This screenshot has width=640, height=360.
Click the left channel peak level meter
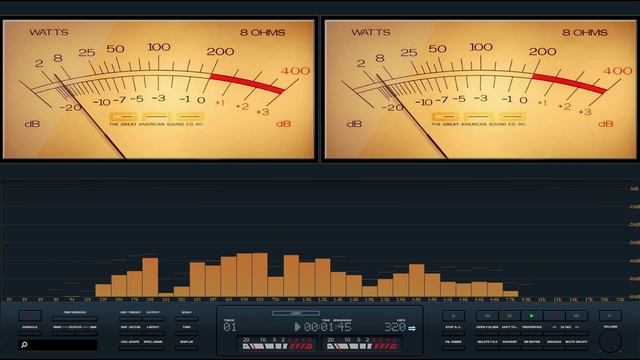pyautogui.click(x=278, y=344)
